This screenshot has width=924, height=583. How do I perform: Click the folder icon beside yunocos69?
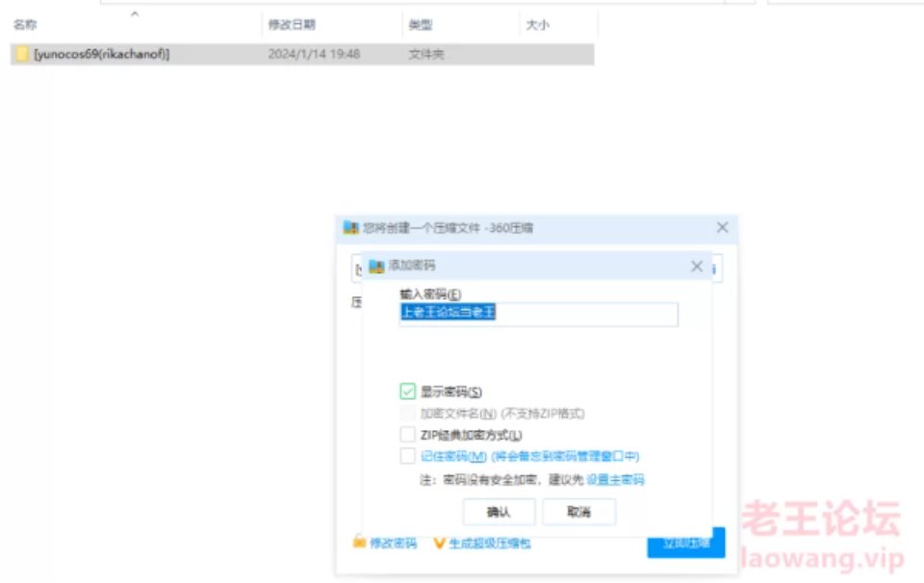coord(22,54)
